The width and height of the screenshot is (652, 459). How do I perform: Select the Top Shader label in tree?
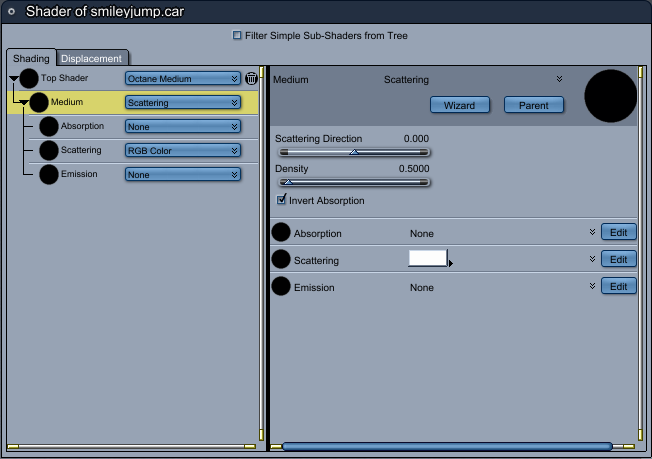point(64,78)
